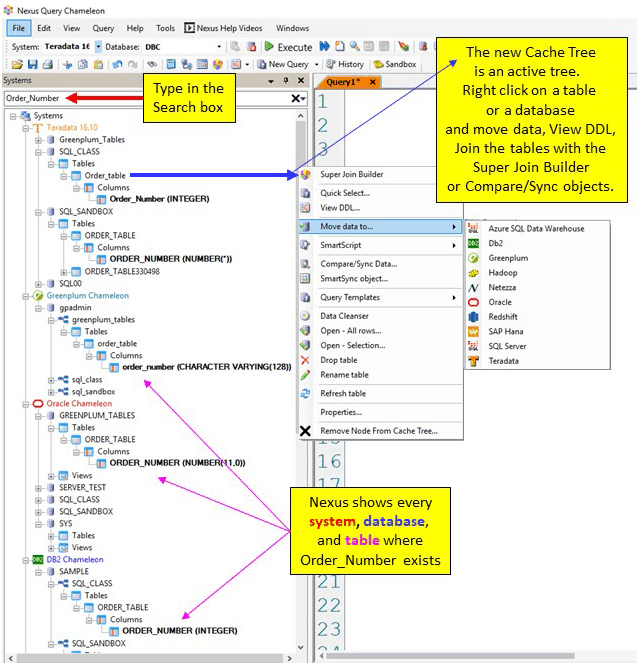Click the Oracle icon in the submenu
Viewport: 638px width, 669px height.
[474, 302]
